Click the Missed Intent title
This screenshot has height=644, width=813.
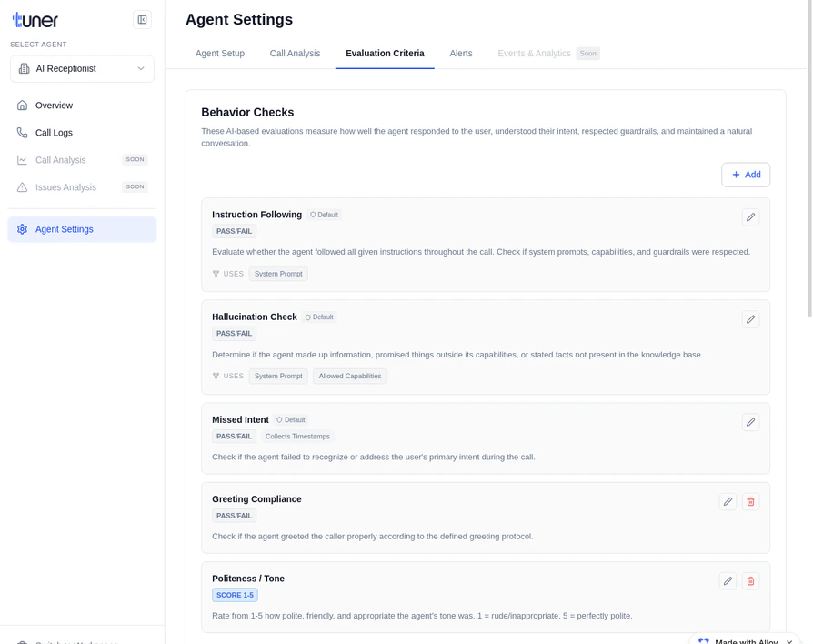coord(241,419)
